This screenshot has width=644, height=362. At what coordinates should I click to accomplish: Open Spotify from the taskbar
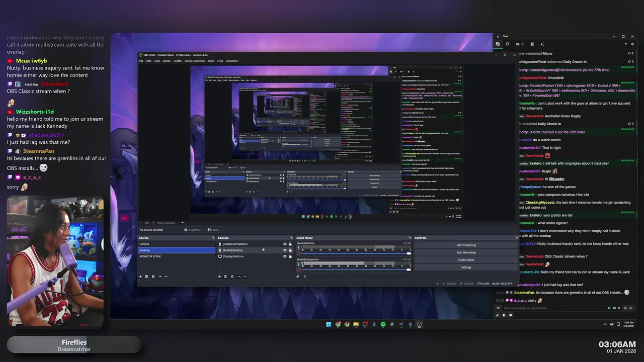pyautogui.click(x=383, y=324)
